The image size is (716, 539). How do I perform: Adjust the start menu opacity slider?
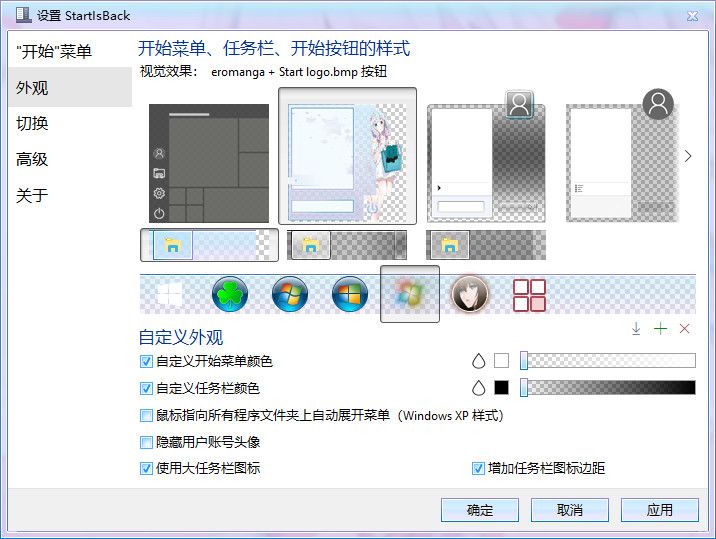(x=608, y=360)
